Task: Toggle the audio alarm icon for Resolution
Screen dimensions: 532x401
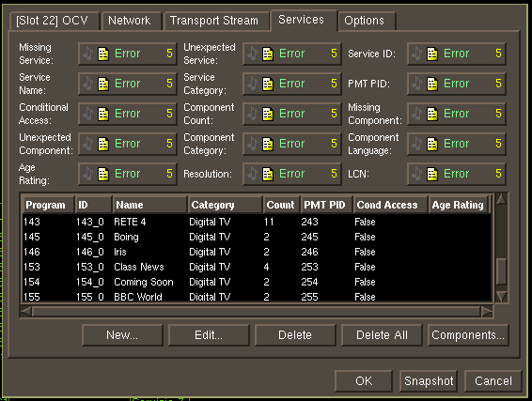Action: (x=252, y=174)
